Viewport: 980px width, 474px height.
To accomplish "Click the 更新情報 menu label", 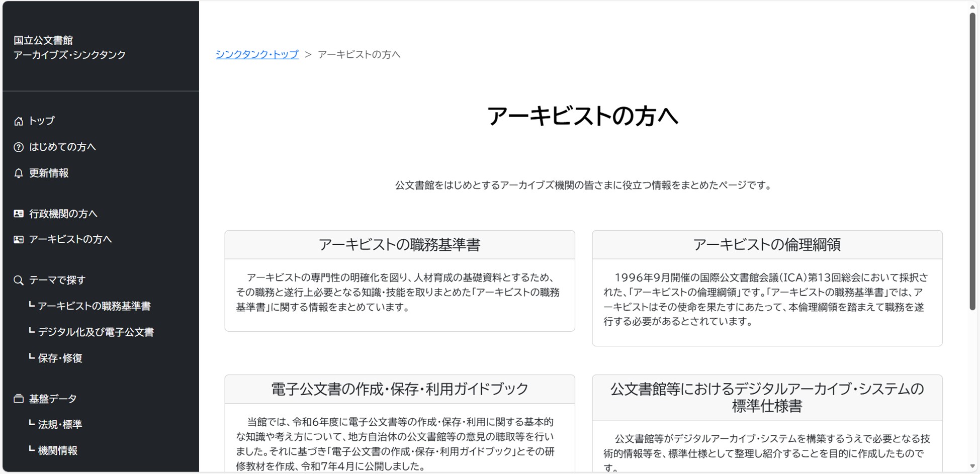I will coord(49,173).
